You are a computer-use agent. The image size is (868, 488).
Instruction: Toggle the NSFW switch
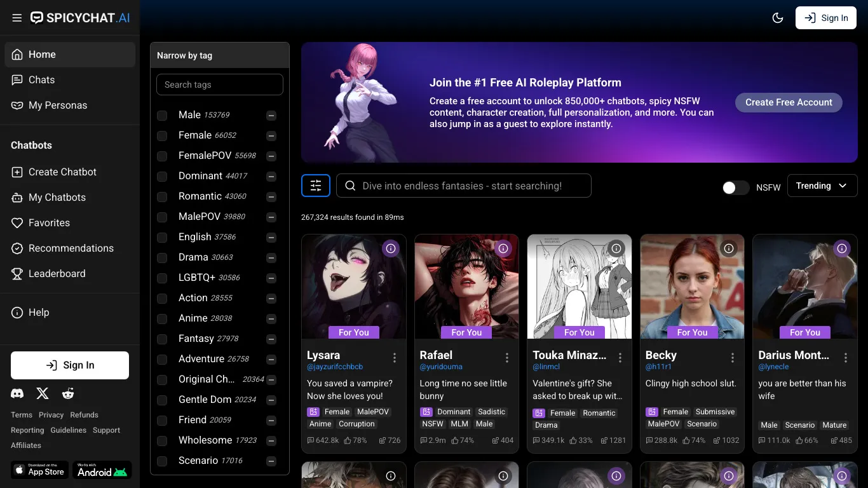[x=736, y=187]
